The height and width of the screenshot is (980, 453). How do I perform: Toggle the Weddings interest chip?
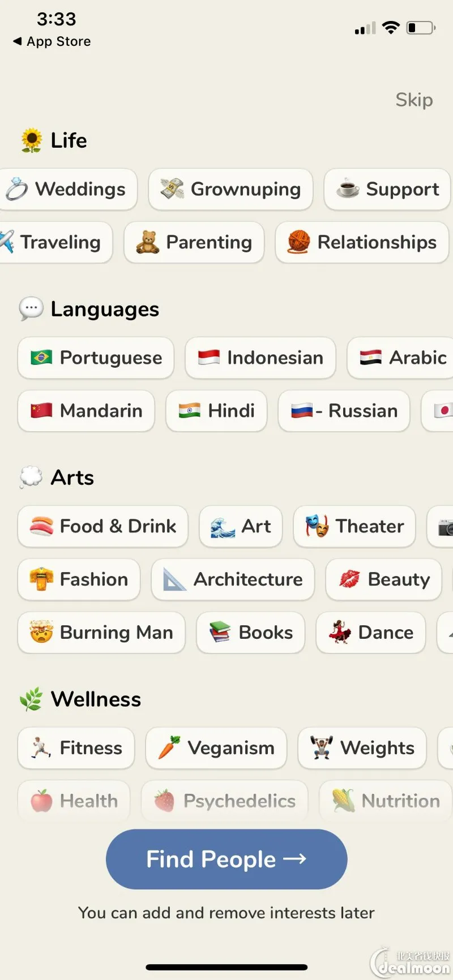pyautogui.click(x=68, y=189)
